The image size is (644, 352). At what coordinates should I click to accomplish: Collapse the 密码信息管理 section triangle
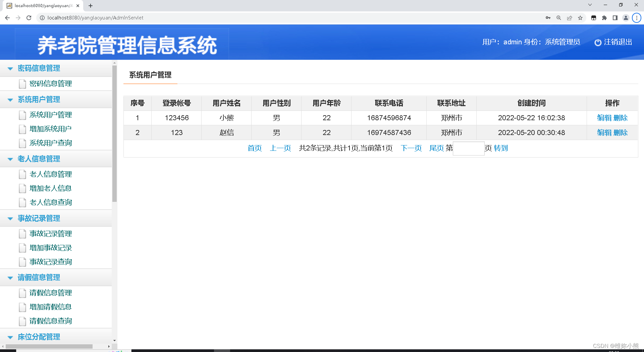click(9, 68)
